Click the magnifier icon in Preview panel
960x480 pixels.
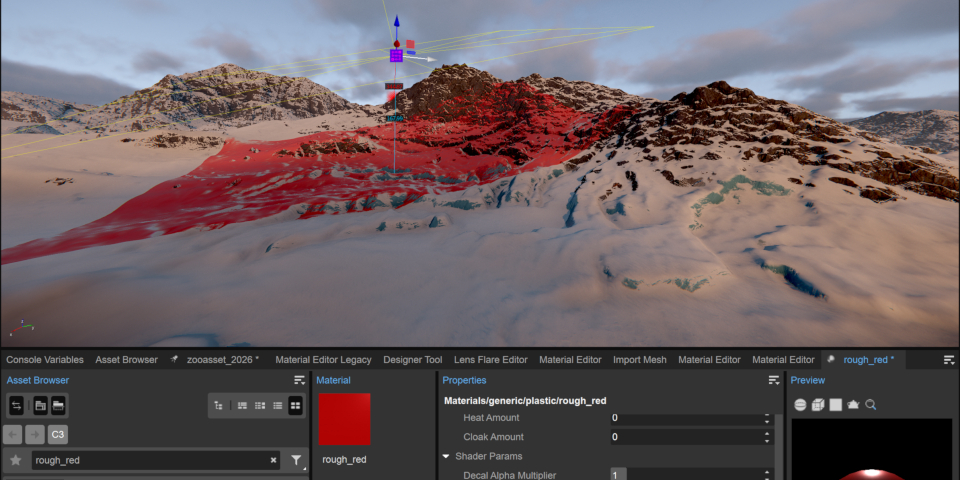coord(871,405)
